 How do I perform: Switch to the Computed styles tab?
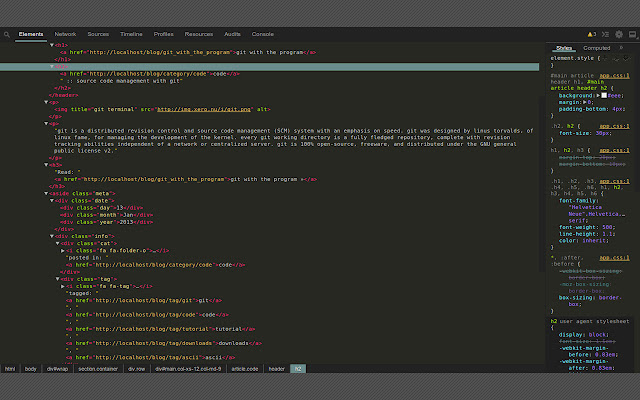(x=597, y=47)
